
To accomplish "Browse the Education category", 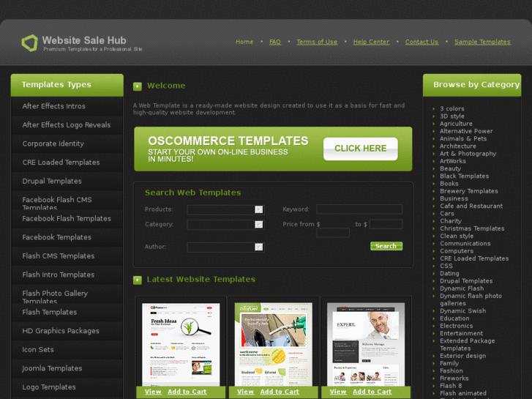I will (454, 318).
